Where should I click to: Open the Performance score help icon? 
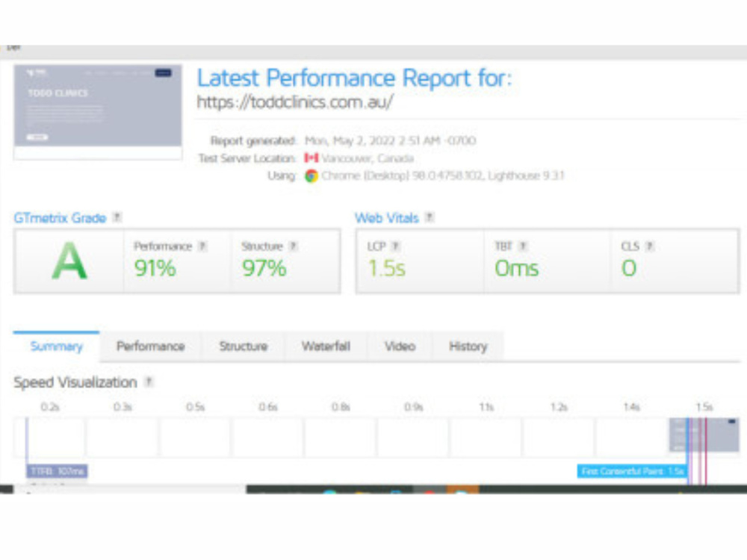coord(202,246)
